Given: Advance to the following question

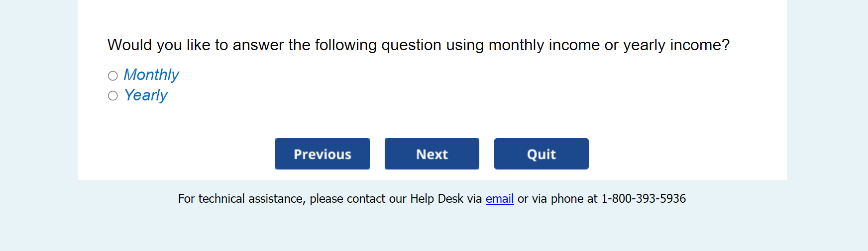Looking at the screenshot, I should pos(432,154).
